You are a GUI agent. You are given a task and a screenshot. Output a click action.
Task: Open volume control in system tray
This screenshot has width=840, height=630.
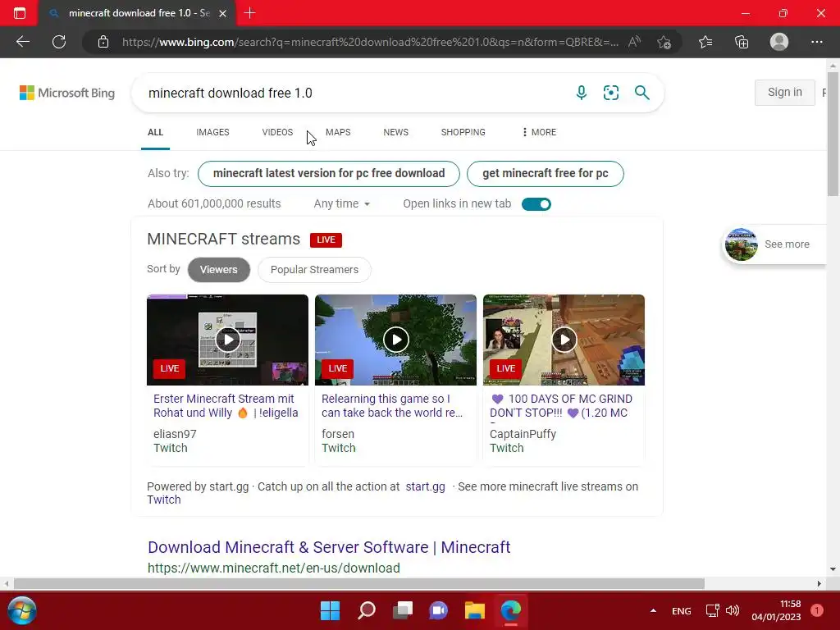(x=733, y=610)
